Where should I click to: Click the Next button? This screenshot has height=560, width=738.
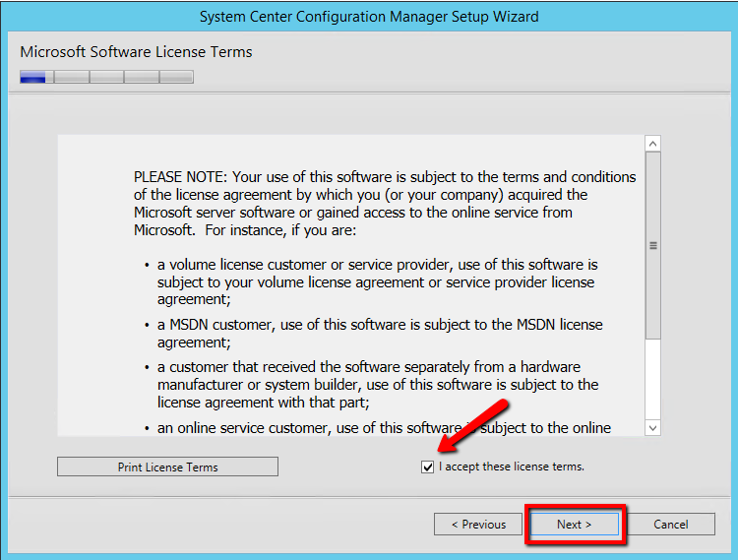[574, 525]
